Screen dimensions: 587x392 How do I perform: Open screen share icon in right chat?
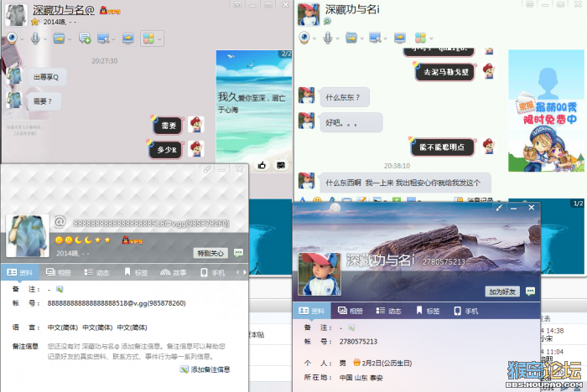(x=400, y=38)
